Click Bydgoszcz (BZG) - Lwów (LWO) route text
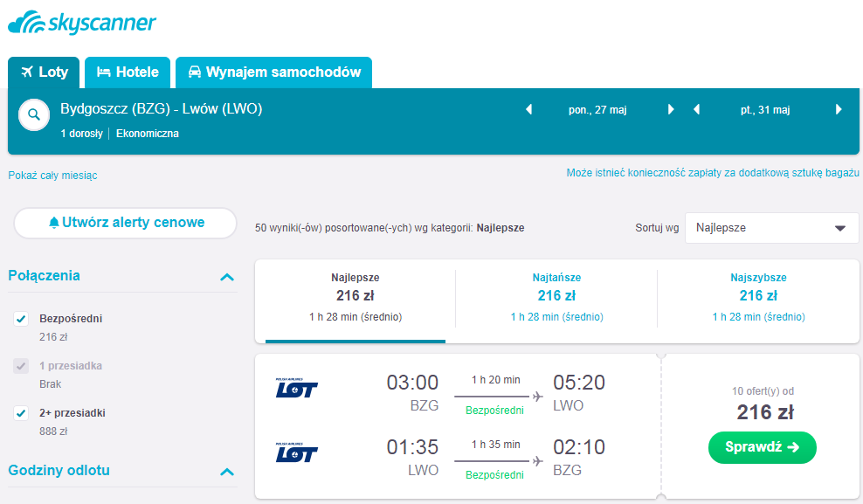The height and width of the screenshot is (504, 863). tap(162, 109)
